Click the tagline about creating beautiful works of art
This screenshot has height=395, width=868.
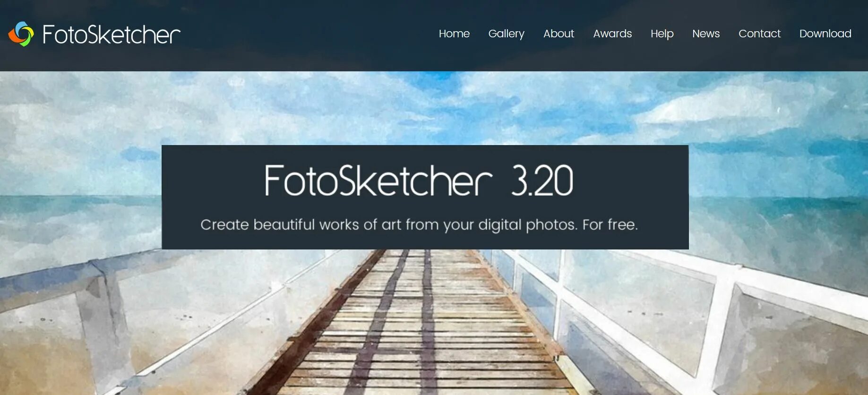[419, 224]
